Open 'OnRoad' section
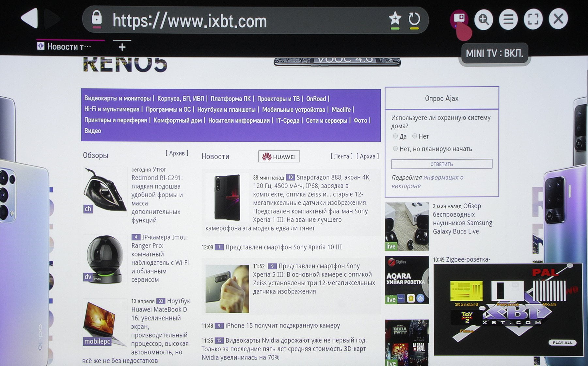Image resolution: width=588 pixels, height=366 pixels. (x=316, y=99)
